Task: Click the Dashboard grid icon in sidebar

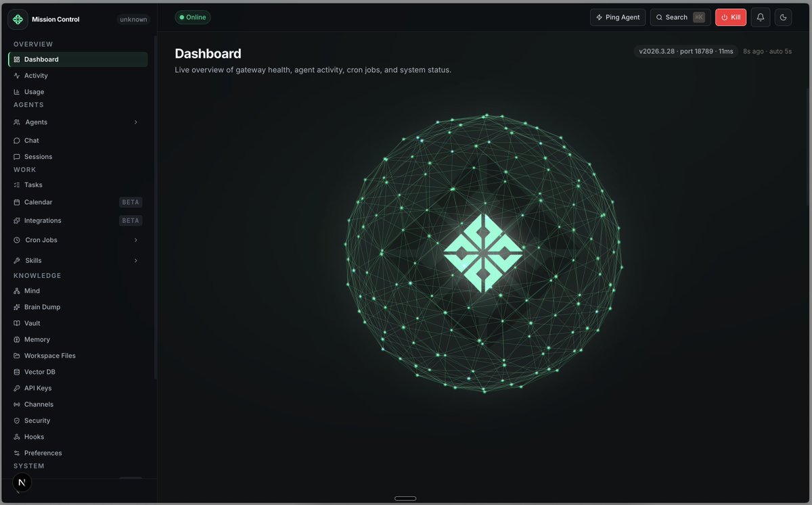Action: (17, 59)
